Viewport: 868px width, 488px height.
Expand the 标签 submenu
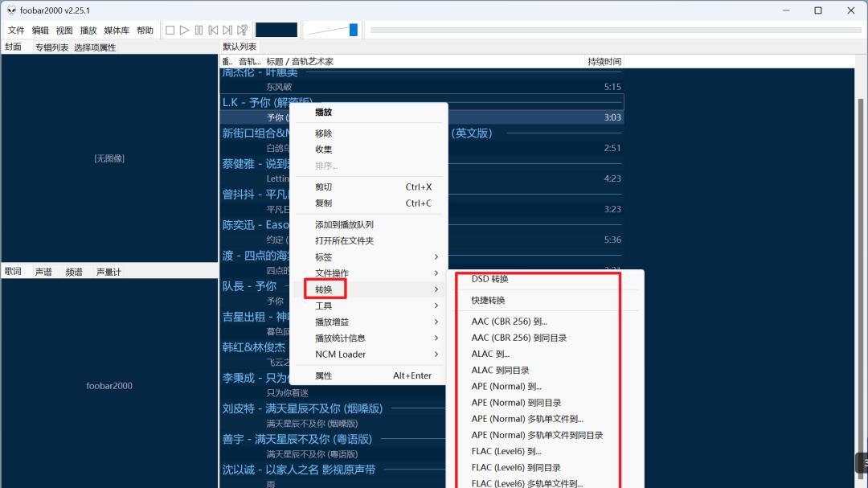click(369, 257)
